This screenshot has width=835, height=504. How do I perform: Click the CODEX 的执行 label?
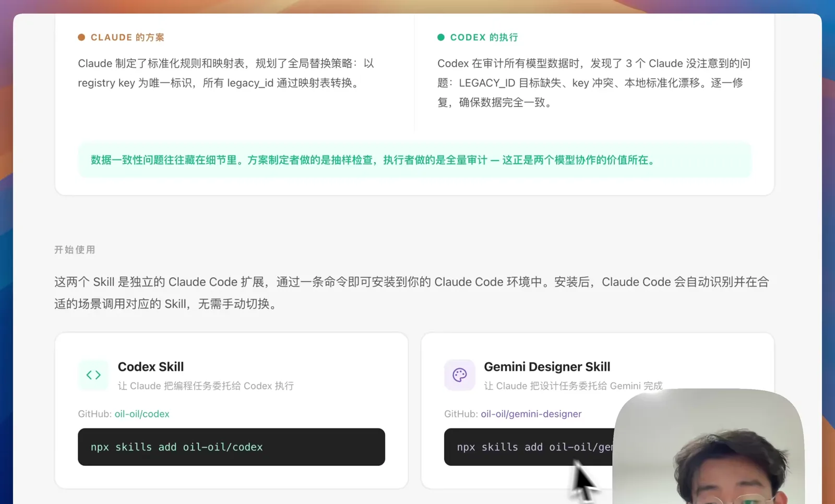point(484,38)
